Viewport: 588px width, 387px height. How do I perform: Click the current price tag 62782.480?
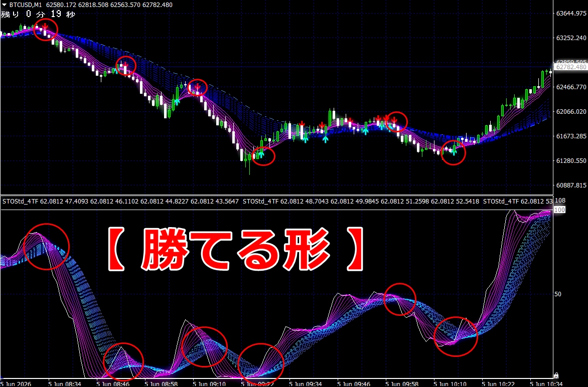click(x=571, y=67)
